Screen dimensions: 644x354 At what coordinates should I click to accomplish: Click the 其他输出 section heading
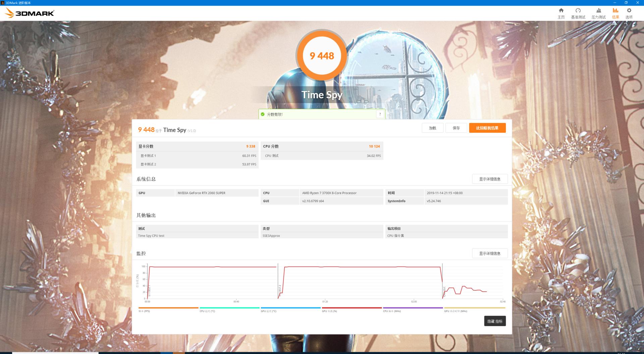pyautogui.click(x=146, y=215)
